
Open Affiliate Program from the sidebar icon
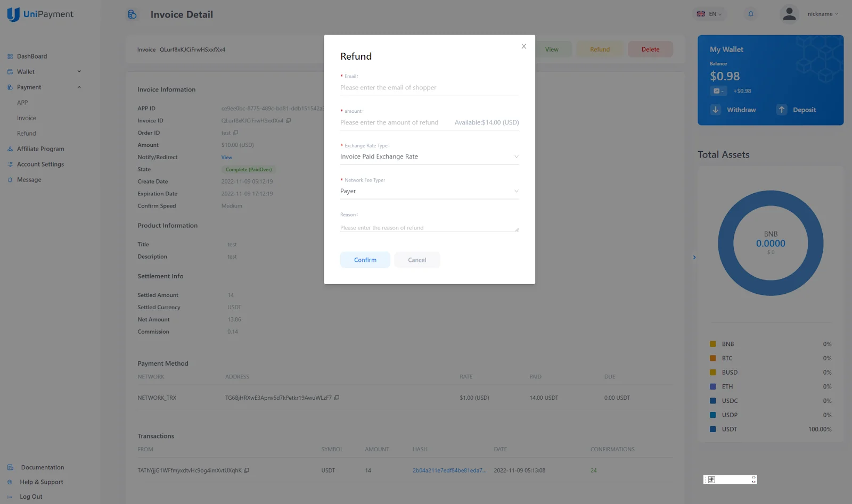tap(10, 148)
